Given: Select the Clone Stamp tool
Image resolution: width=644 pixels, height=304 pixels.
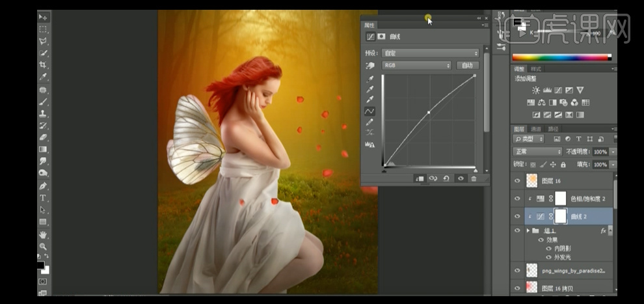Looking at the screenshot, I should 43,113.
